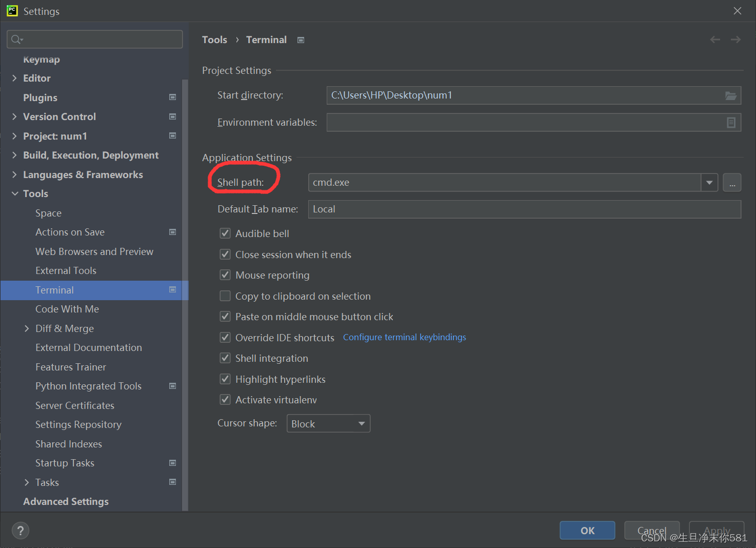Select Python Integrated Tools in sidebar
The height and width of the screenshot is (548, 756).
coord(88,386)
